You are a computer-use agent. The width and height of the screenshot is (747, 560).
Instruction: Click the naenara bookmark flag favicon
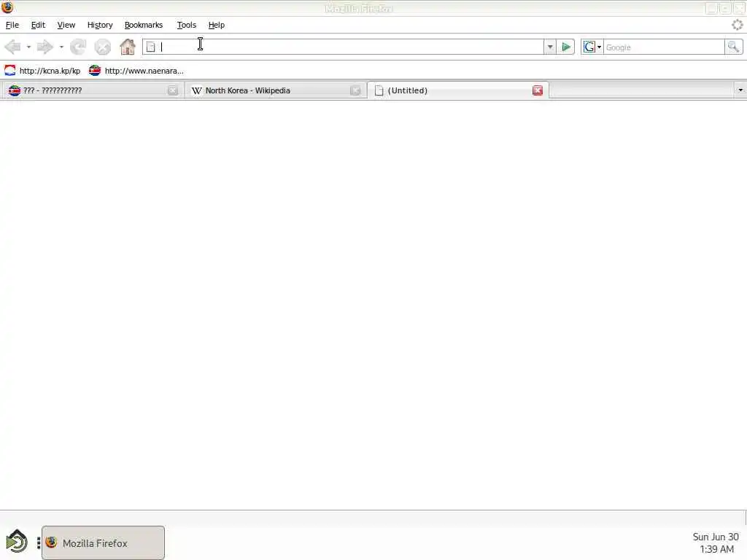94,71
